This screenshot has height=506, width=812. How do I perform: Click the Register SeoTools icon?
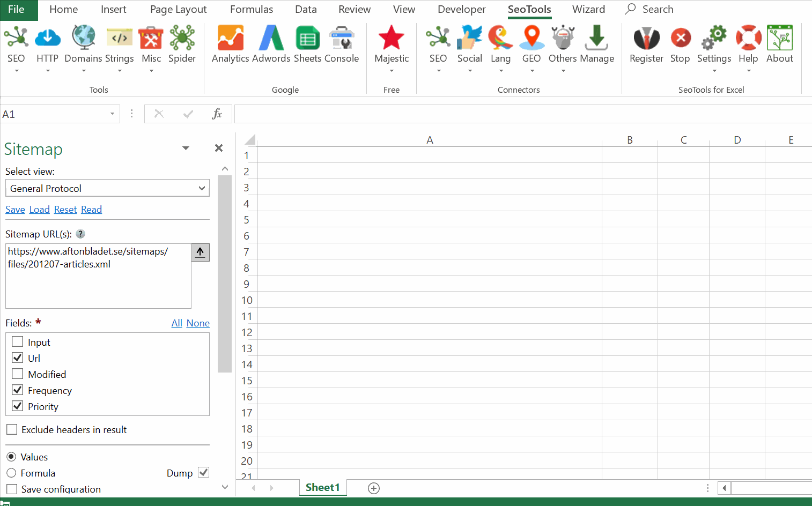647,38
